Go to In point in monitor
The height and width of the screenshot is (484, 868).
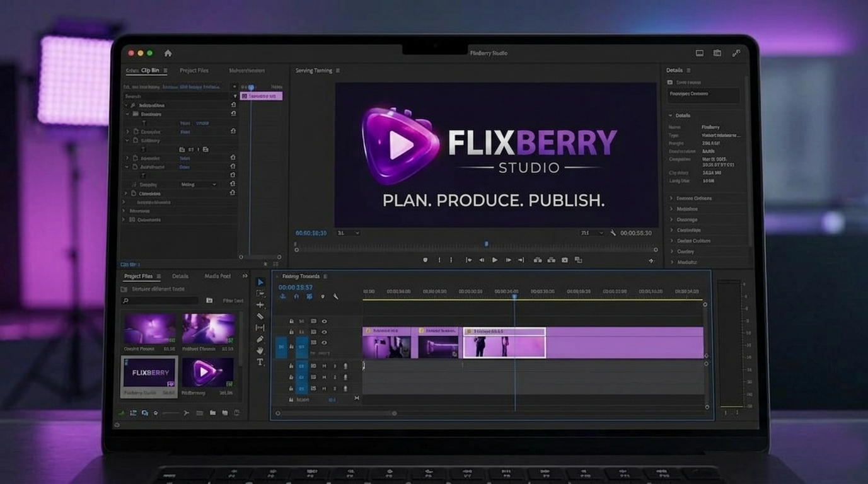468,260
